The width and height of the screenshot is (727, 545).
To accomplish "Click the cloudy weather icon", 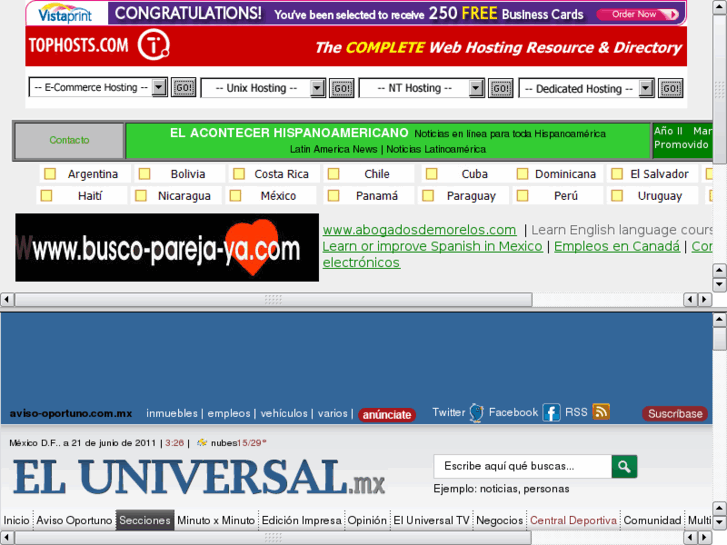I will (x=202, y=442).
